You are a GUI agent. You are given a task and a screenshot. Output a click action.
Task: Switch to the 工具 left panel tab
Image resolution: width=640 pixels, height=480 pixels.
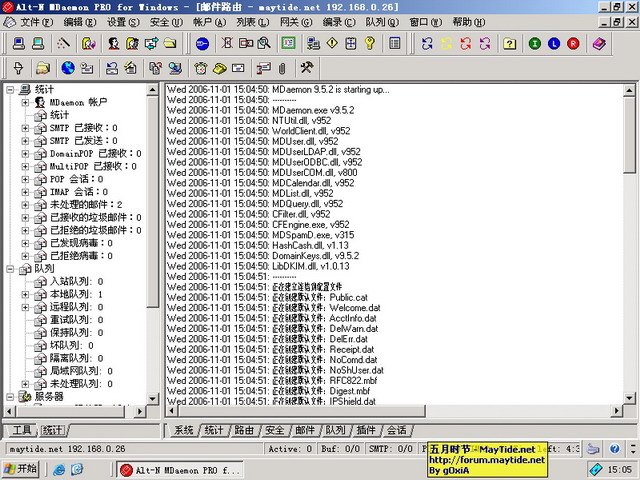[21, 430]
